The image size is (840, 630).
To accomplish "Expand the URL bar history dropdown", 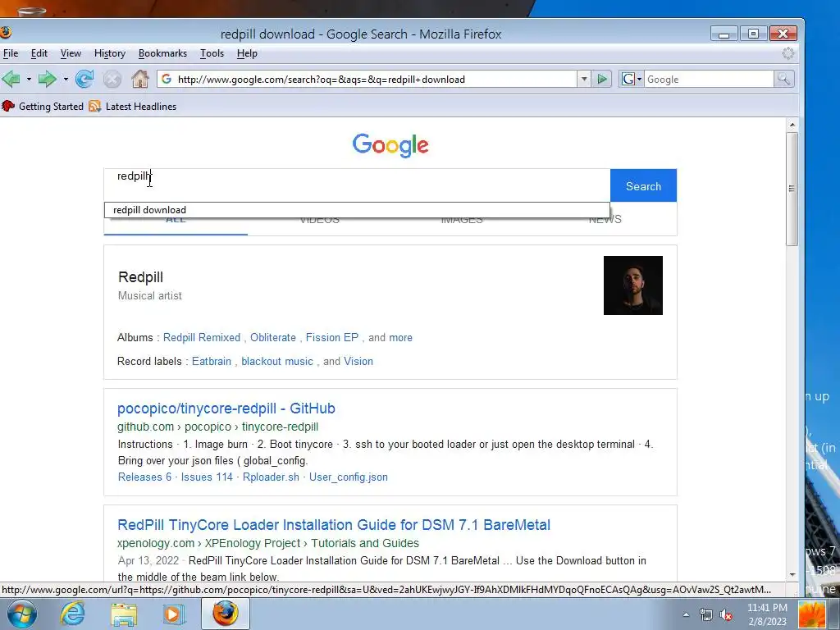I will click(x=584, y=80).
